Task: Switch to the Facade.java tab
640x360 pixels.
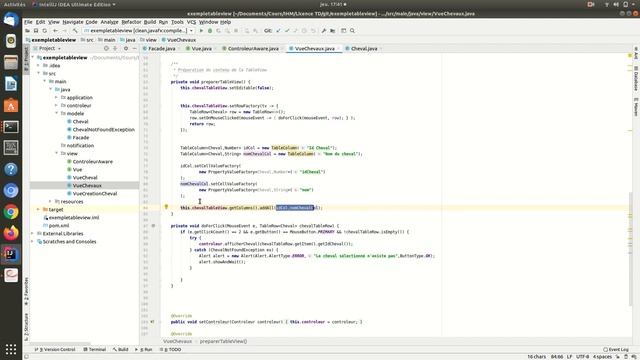Action: tap(161, 49)
